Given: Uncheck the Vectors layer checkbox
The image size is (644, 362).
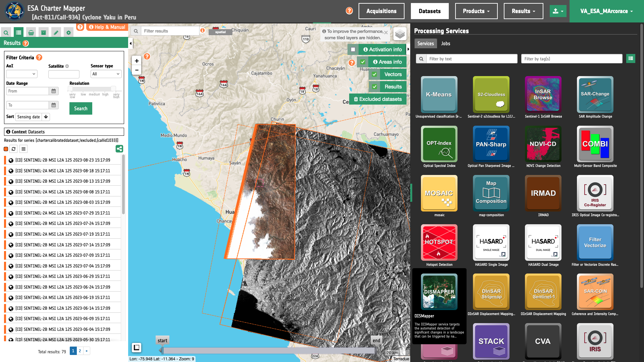Looking at the screenshot, I should tap(374, 74).
